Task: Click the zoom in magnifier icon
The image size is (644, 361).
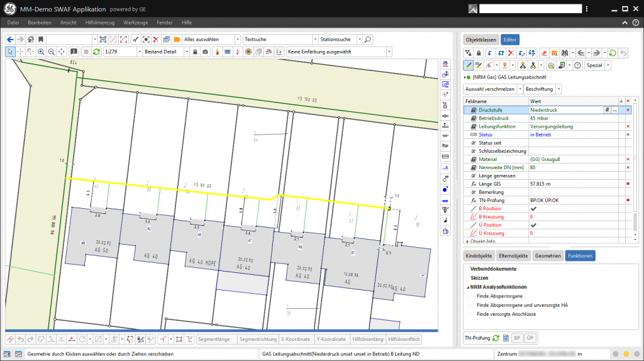Action: coord(41,52)
